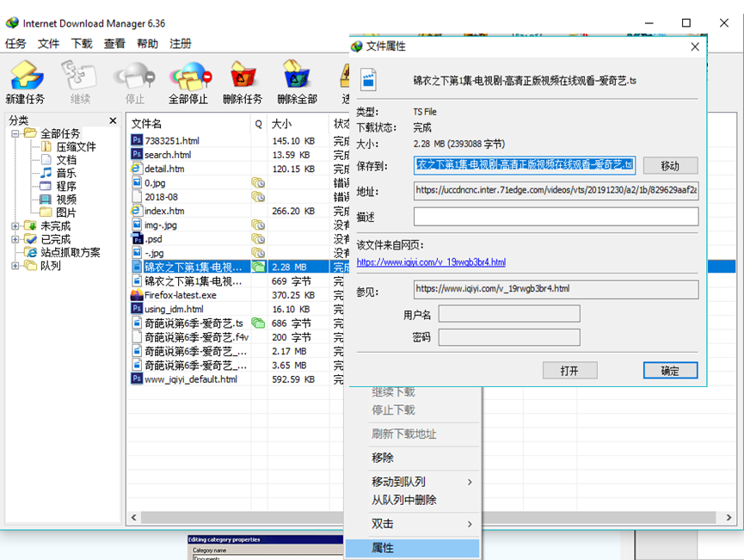744x560 pixels.
Task: Click the 参见 referer field
Action: click(556, 290)
